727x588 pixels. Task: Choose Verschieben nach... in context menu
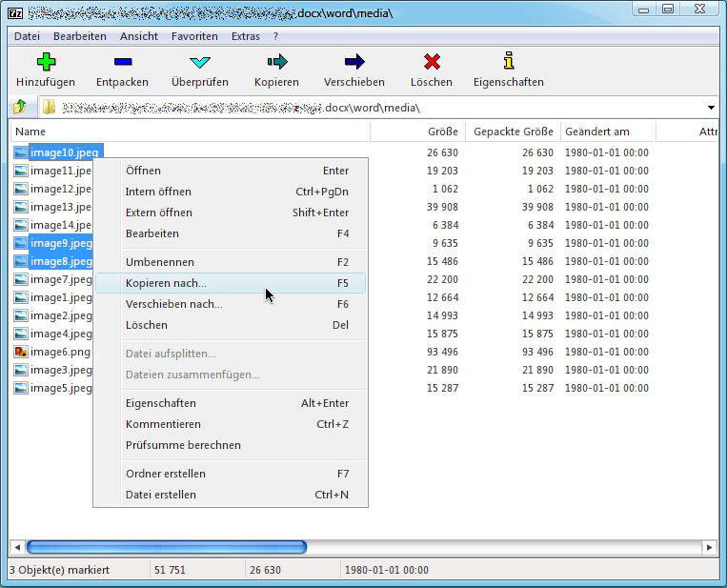[x=231, y=304]
